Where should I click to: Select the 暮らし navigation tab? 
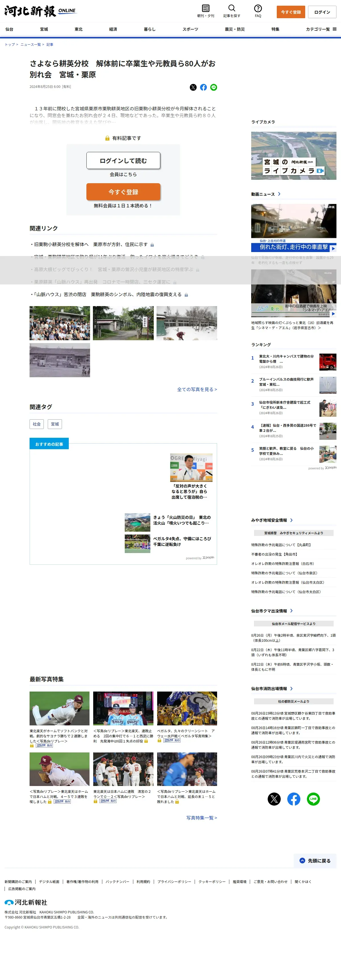pyautogui.click(x=150, y=29)
